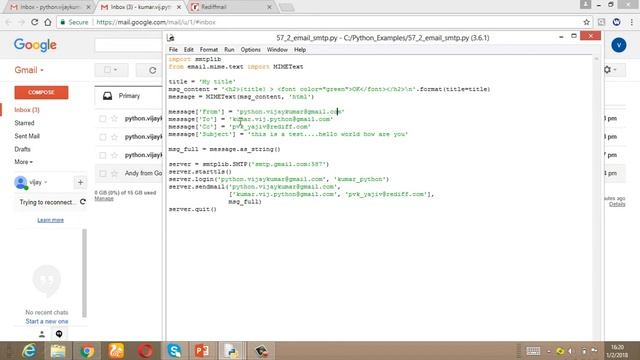The image size is (640, 360).
Task: Tick the first python.vijayk email checkbox
Action: tap(103, 118)
